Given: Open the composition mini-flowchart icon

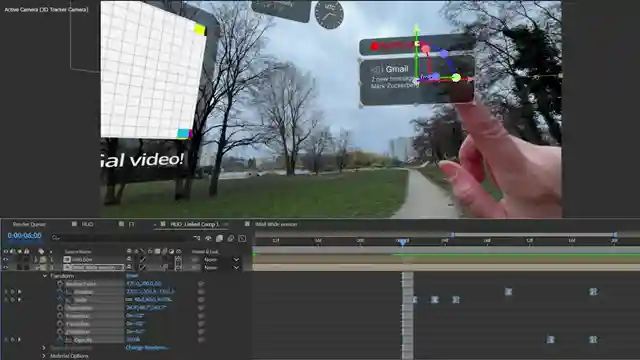Looking at the screenshot, I should click(197, 238).
